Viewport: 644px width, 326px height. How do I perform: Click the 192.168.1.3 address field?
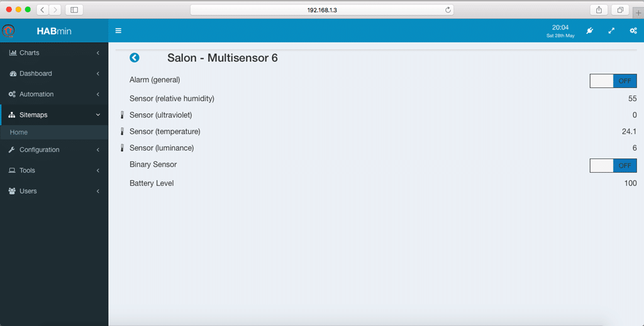click(322, 10)
